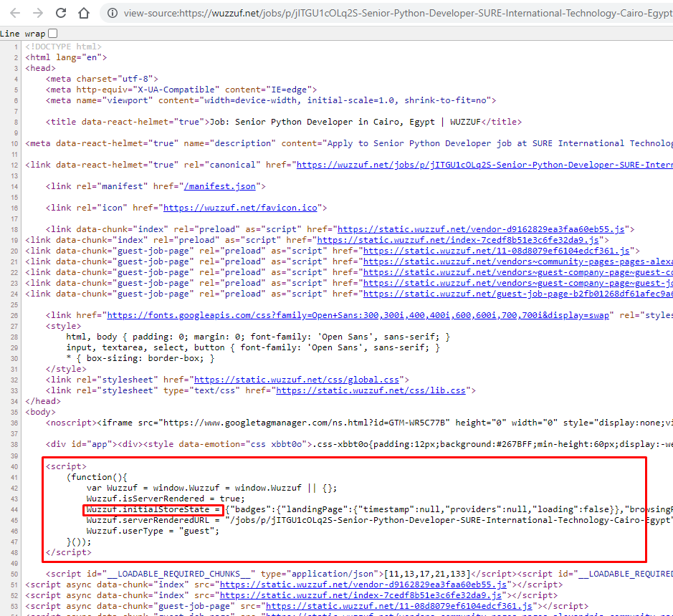Click the div id="app" line 38
The width and height of the screenshot is (673, 616).
pyautogui.click(x=359, y=444)
